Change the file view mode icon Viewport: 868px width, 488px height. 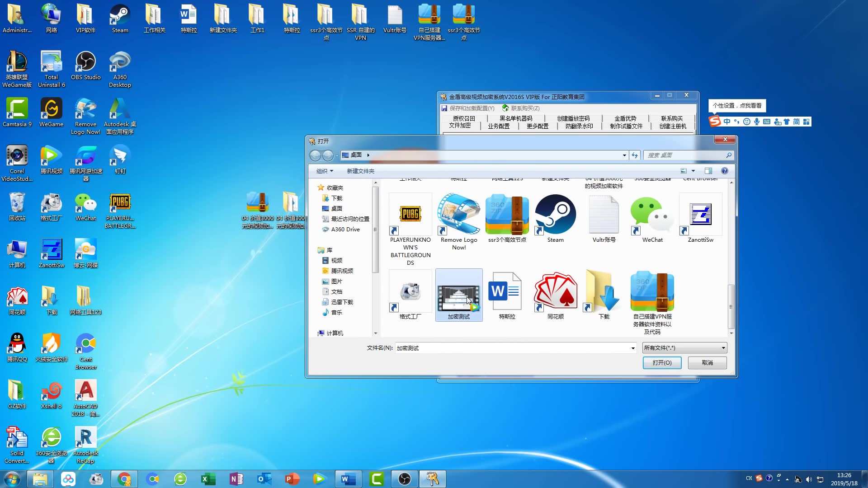coord(684,171)
